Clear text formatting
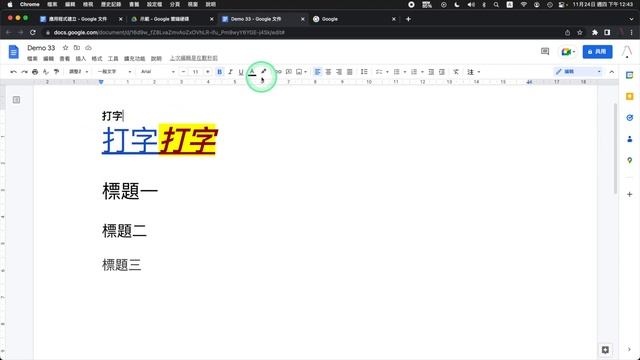Viewport: 640px width, 360px height. 456,72
